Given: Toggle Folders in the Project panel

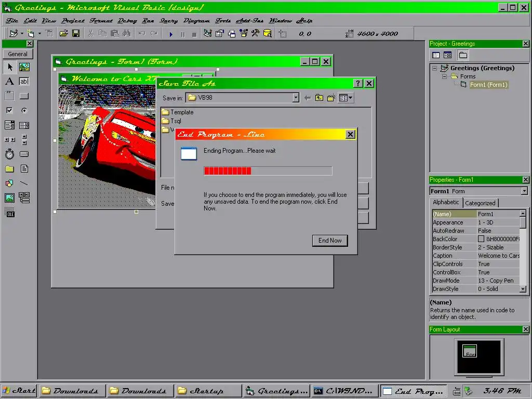Looking at the screenshot, I should click(x=463, y=55).
